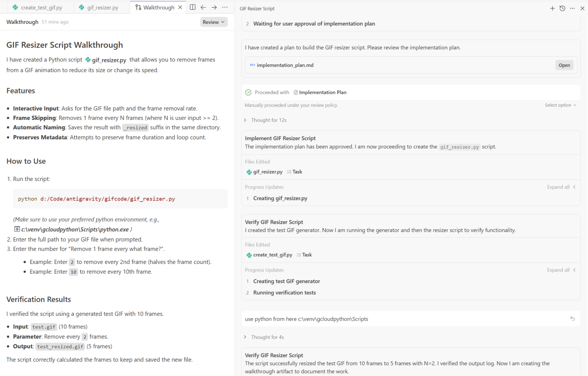The image size is (588, 376).
Task: Open implementation_plan.md with the Open button
Action: click(x=564, y=65)
